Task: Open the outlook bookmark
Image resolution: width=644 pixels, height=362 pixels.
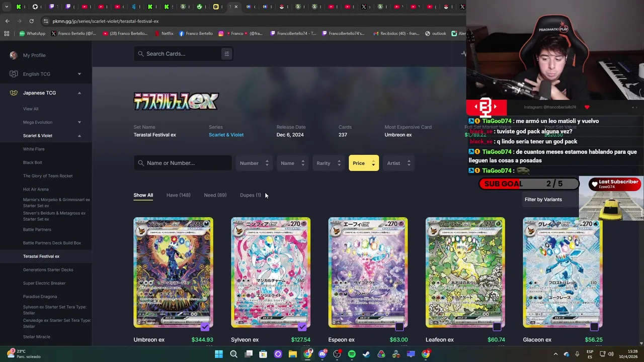Action: coord(436,34)
